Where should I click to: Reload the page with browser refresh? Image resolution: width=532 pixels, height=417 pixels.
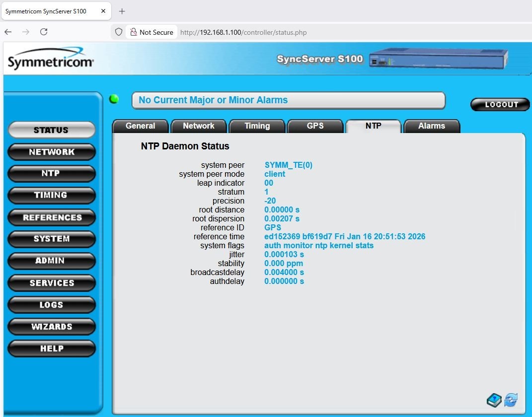[44, 32]
